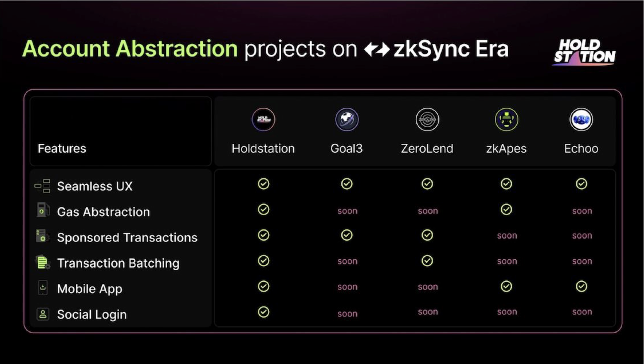
Task: Click Holdstation's Mobile App checkmark
Action: 264,286
